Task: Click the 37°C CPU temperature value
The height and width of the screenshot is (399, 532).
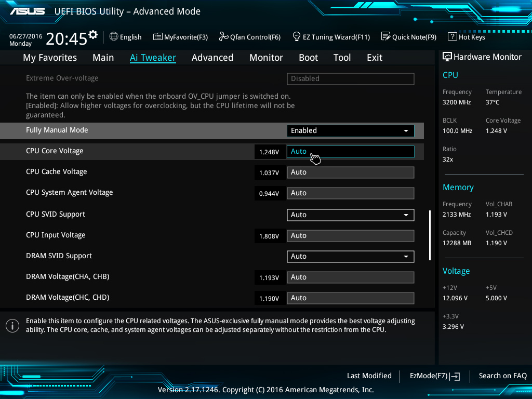Action: click(493, 102)
